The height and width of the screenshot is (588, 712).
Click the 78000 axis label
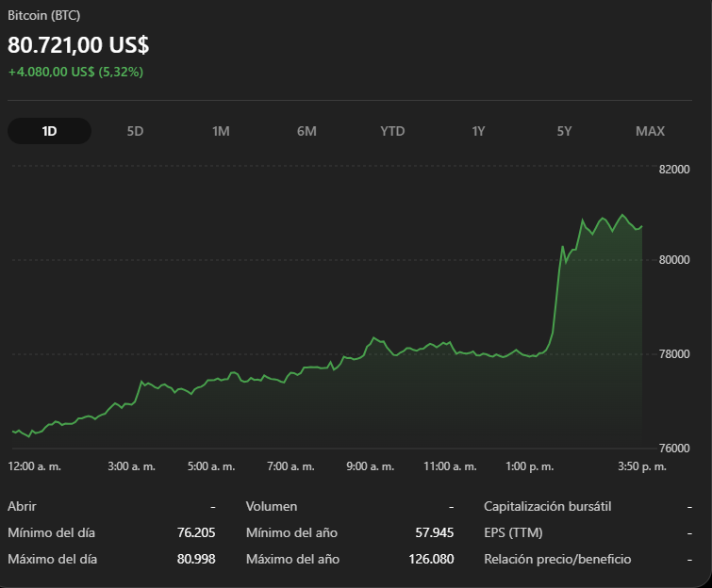pos(674,354)
